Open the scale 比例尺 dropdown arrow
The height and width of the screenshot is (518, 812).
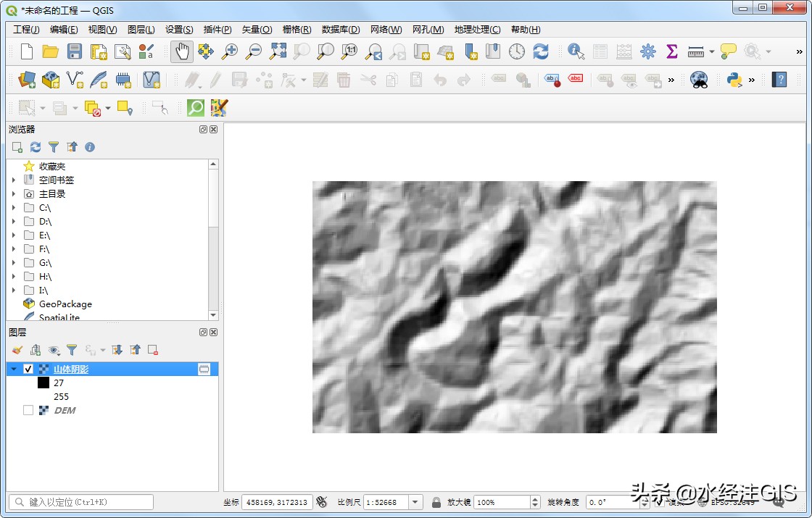415,502
